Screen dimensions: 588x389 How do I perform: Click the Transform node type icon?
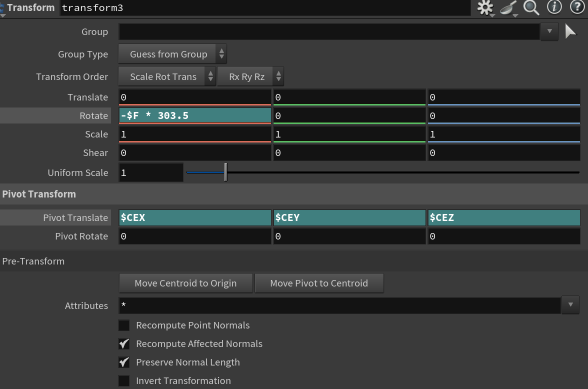coord(2,7)
